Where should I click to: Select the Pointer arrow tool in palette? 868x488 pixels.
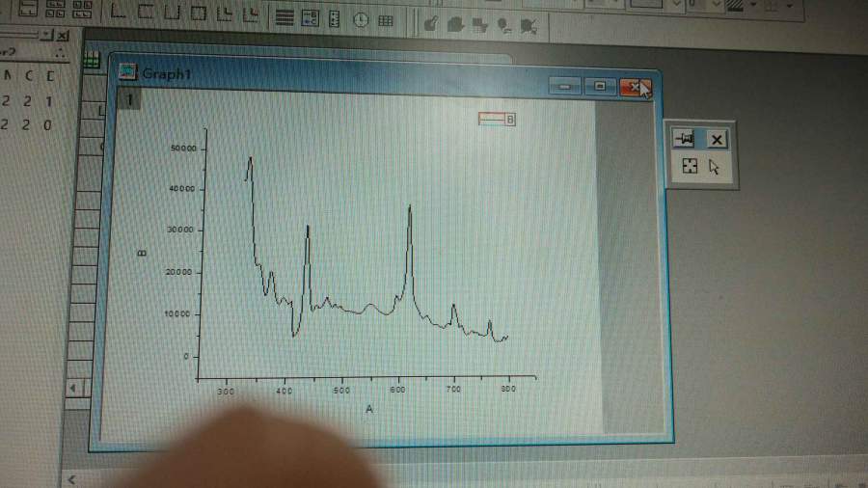[714, 167]
